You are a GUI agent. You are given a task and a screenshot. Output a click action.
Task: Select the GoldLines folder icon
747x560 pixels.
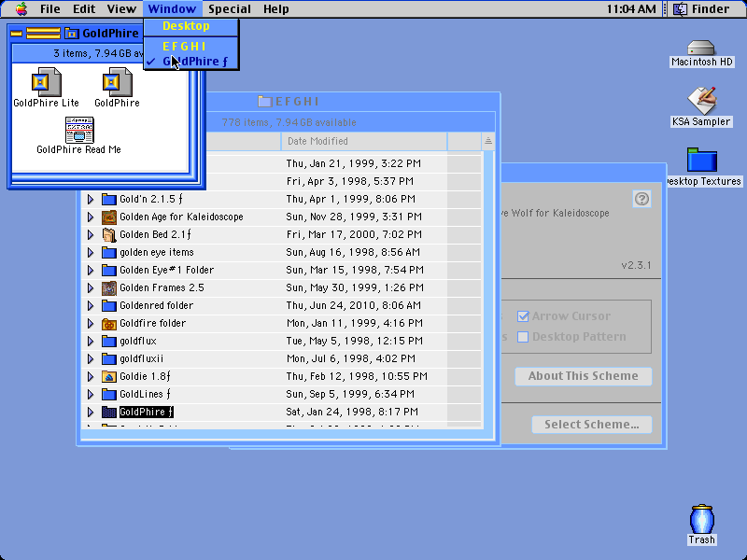coord(109,394)
